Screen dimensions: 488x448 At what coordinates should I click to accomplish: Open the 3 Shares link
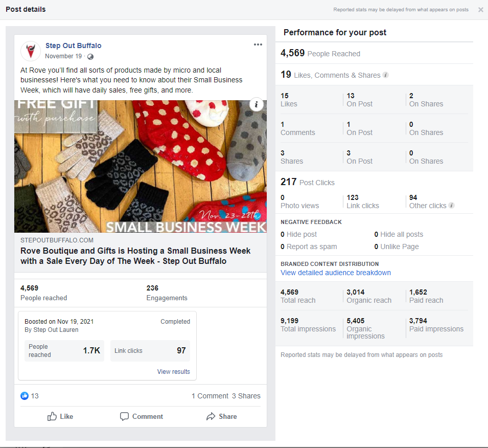246,396
